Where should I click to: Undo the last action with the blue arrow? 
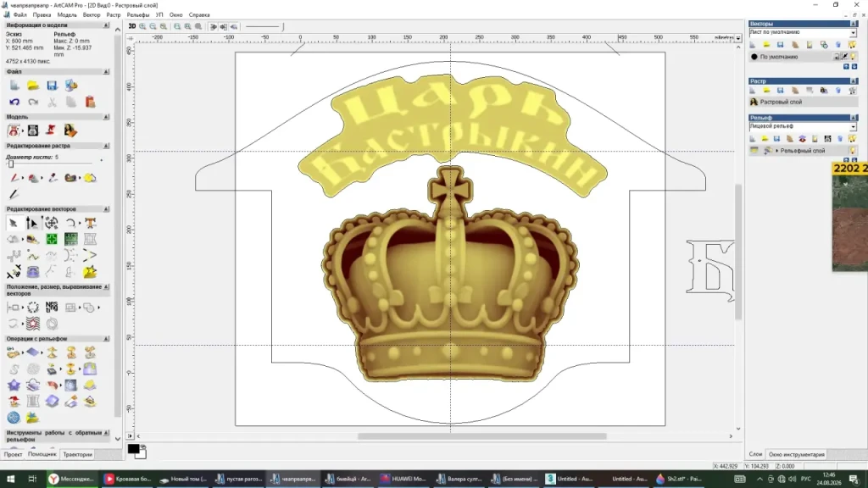(x=14, y=102)
